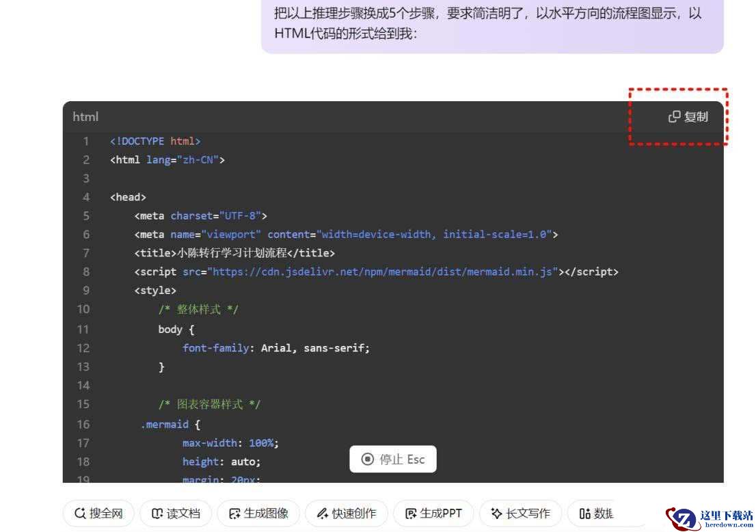Click the body { selector line
The width and height of the screenshot is (756, 532).
(176, 330)
